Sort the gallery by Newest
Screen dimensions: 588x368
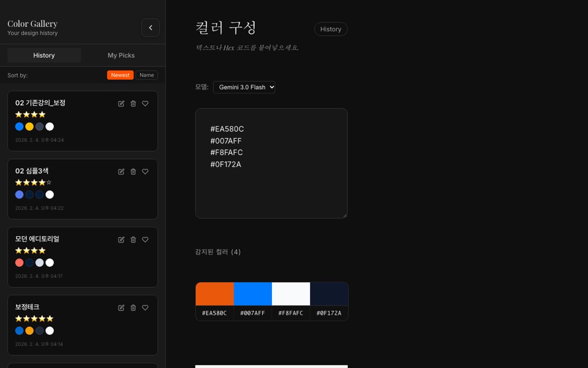pyautogui.click(x=121, y=75)
